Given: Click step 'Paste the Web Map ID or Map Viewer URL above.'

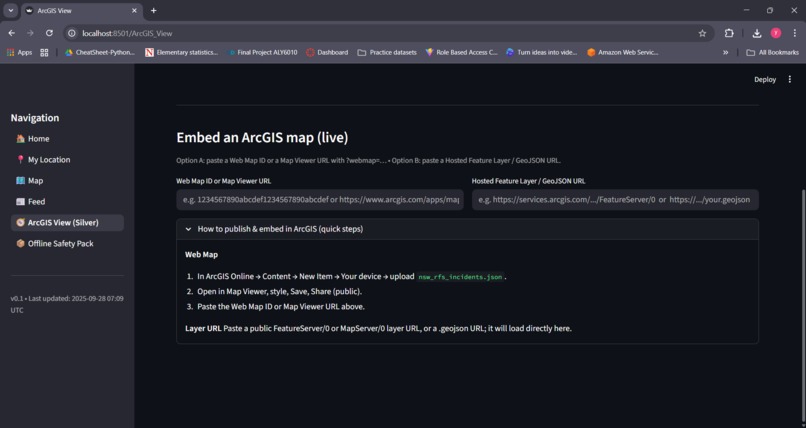Looking at the screenshot, I should click(x=281, y=306).
